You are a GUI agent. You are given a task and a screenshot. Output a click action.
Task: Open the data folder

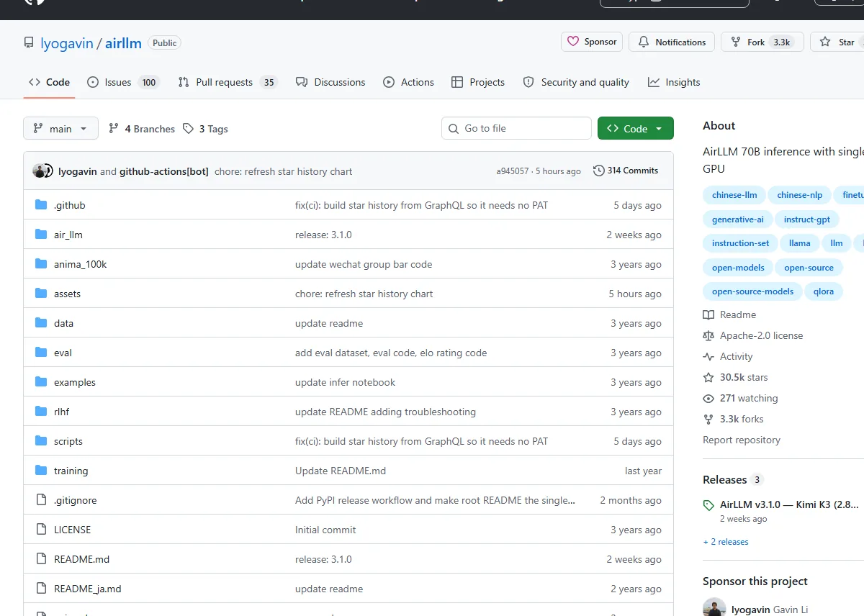pyautogui.click(x=63, y=323)
